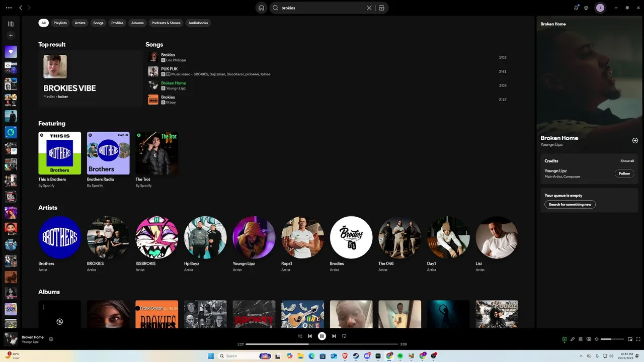This screenshot has height=362, width=644.
Task: Switch to Playlists filter
Action: (x=60, y=23)
